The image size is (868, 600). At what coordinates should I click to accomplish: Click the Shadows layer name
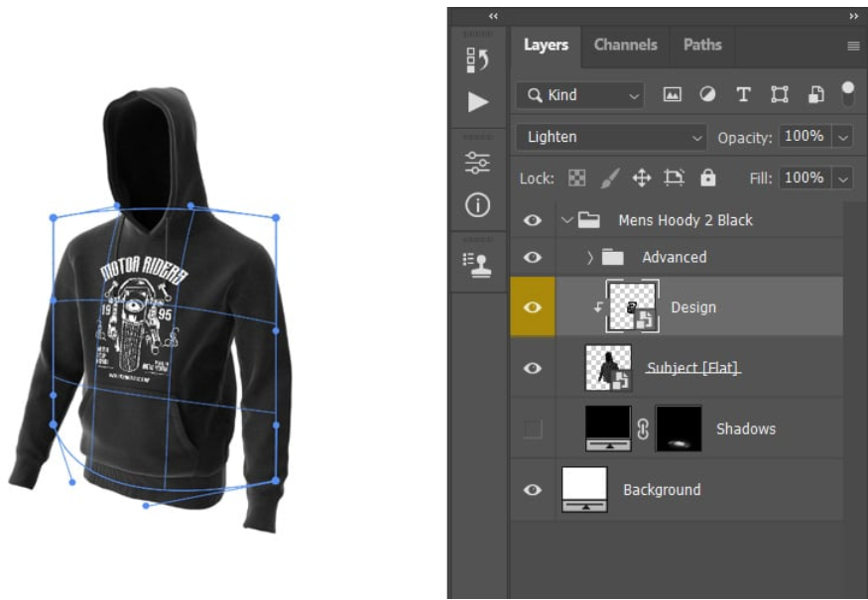[x=746, y=429]
